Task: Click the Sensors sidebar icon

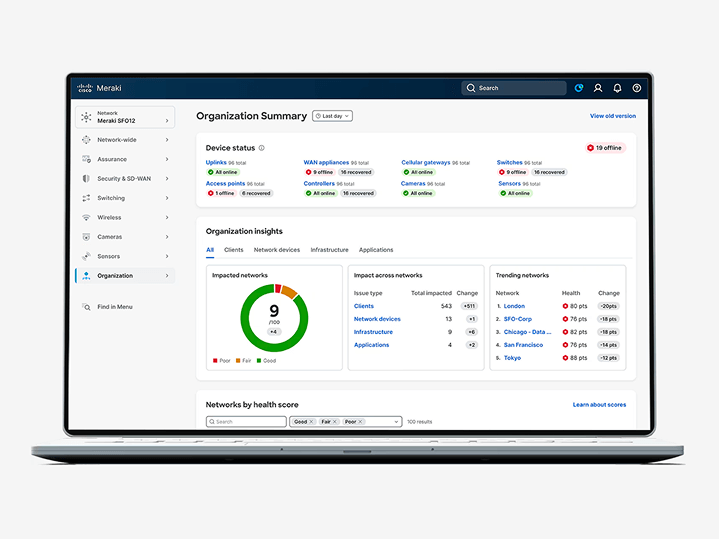Action: [86, 256]
